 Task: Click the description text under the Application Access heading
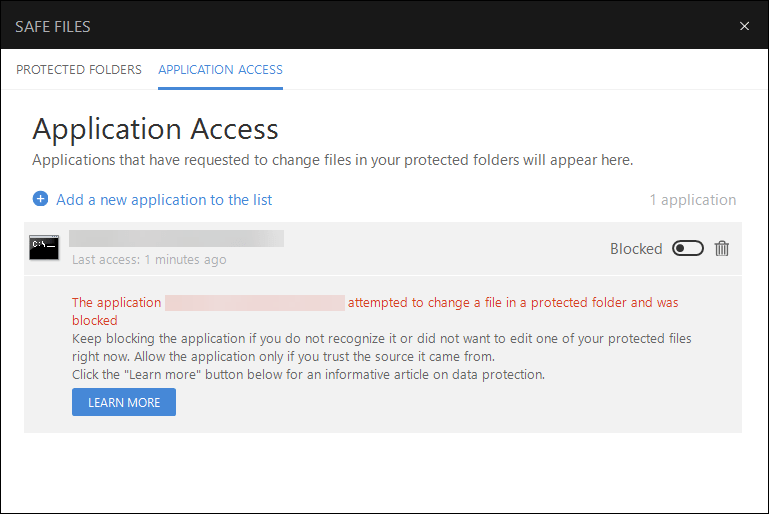pos(332,160)
